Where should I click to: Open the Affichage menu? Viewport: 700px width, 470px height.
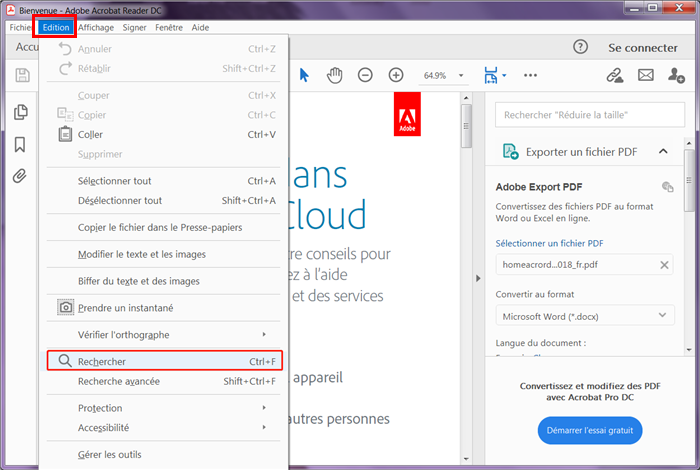pyautogui.click(x=96, y=27)
